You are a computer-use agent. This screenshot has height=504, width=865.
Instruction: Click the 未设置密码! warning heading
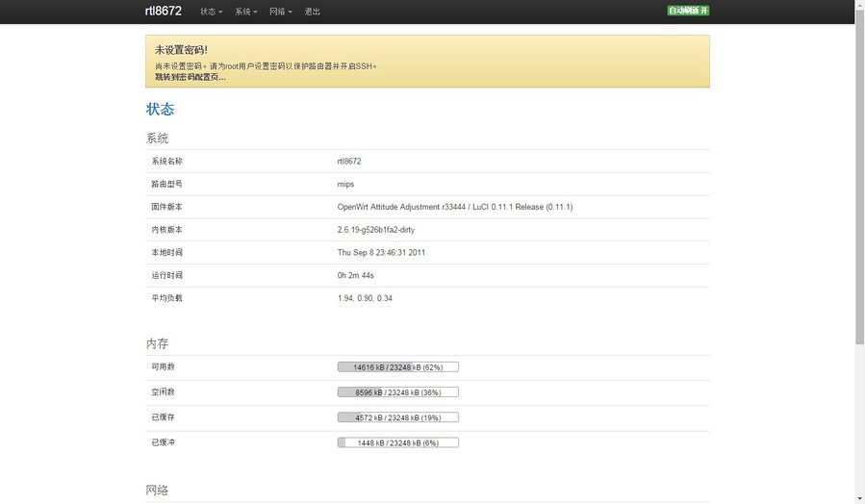tap(181, 50)
